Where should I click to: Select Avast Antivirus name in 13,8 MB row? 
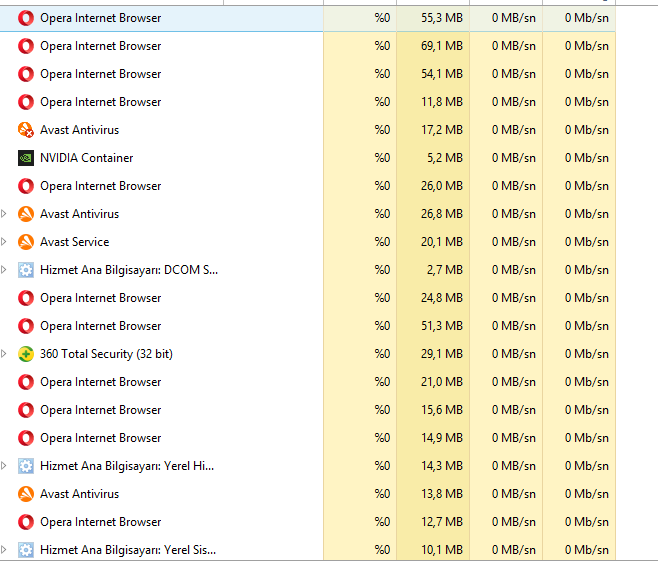(80, 494)
